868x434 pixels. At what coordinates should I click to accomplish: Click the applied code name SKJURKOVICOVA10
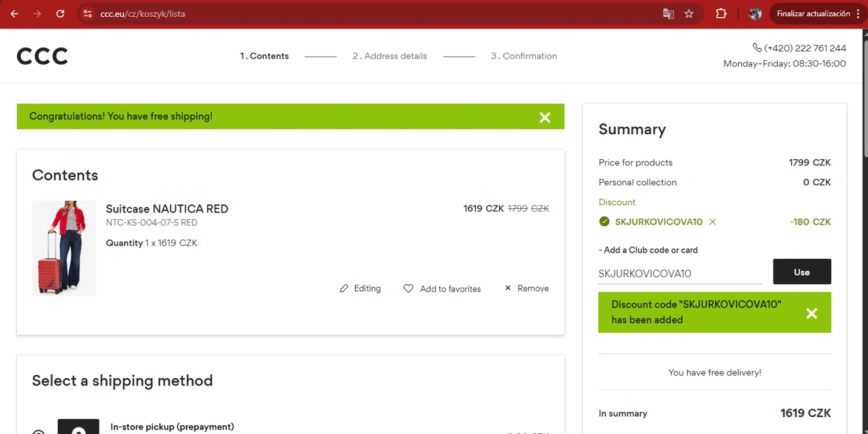659,222
